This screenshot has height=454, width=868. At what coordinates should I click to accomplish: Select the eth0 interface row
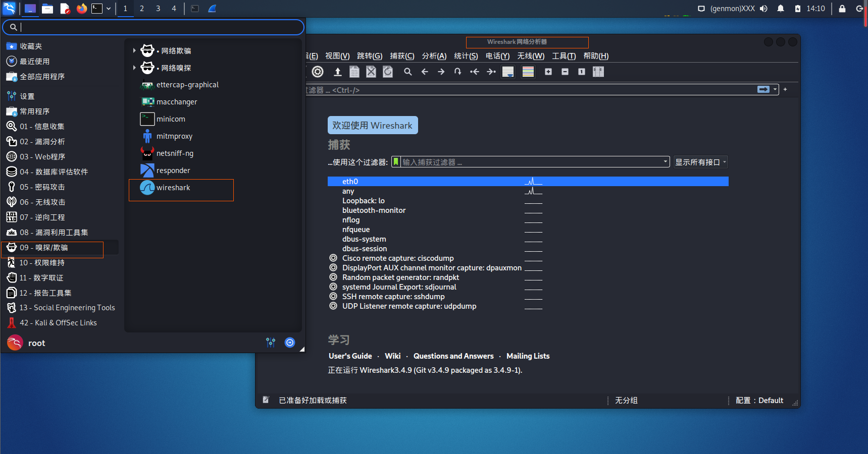point(528,182)
